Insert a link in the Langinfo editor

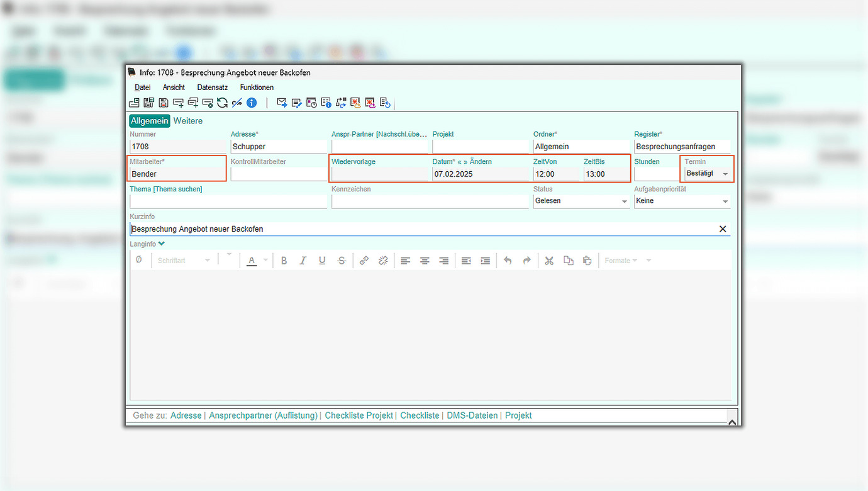point(364,261)
